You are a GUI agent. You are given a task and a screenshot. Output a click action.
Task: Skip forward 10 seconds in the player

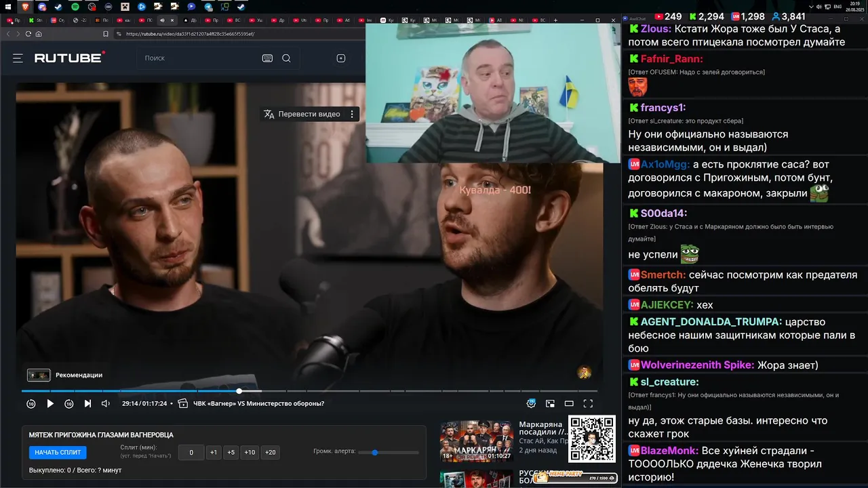coord(69,403)
